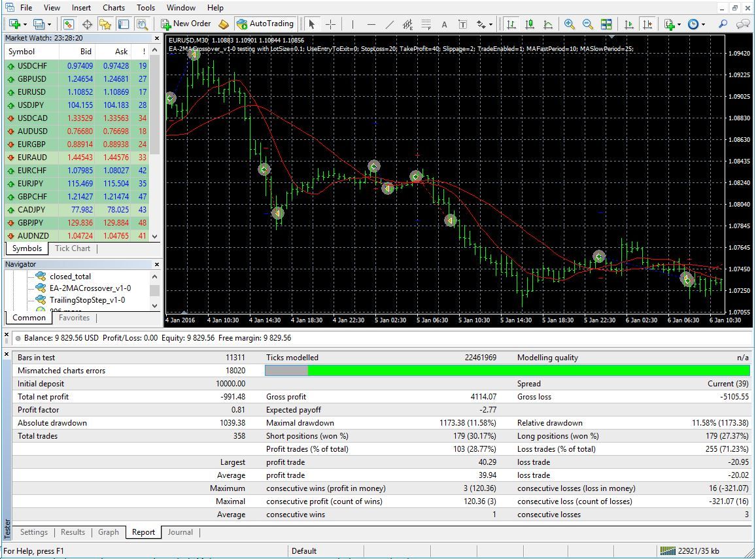Click the tile windows icon
Image resolution: width=756 pixels, height=559 pixels.
click(606, 24)
